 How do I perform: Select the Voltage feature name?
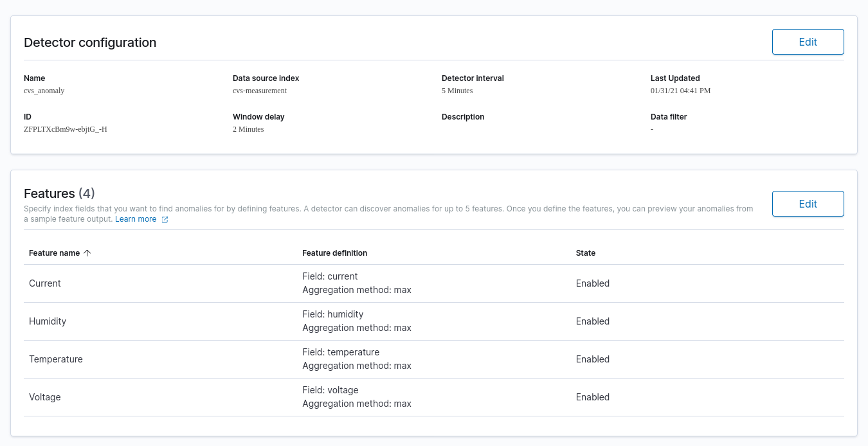coord(45,397)
